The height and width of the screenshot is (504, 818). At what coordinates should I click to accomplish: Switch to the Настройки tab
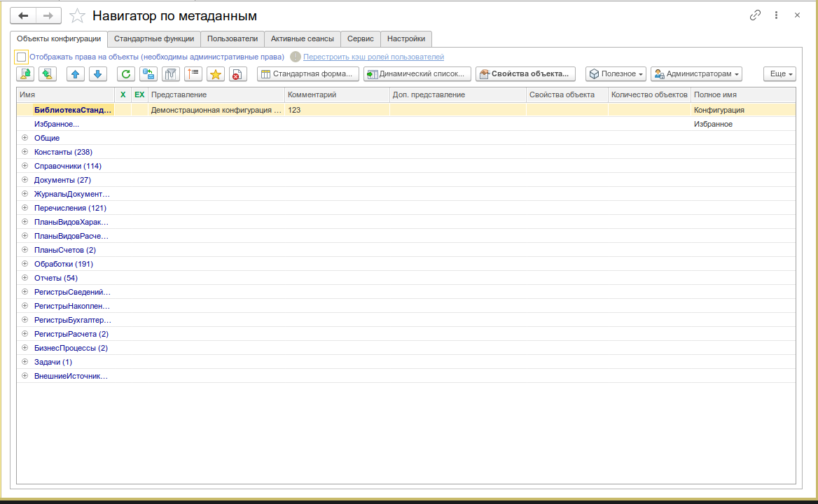click(x=406, y=38)
